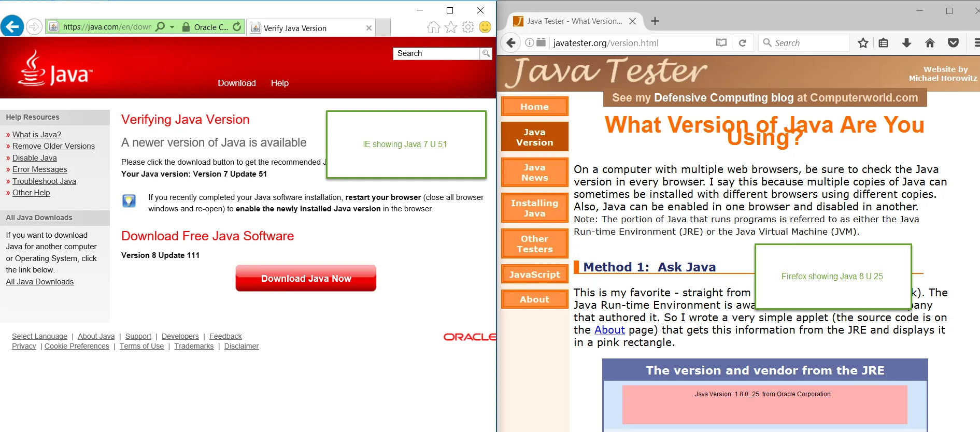980x432 pixels.
Task: Click Firefox back arrow
Action: tap(511, 43)
